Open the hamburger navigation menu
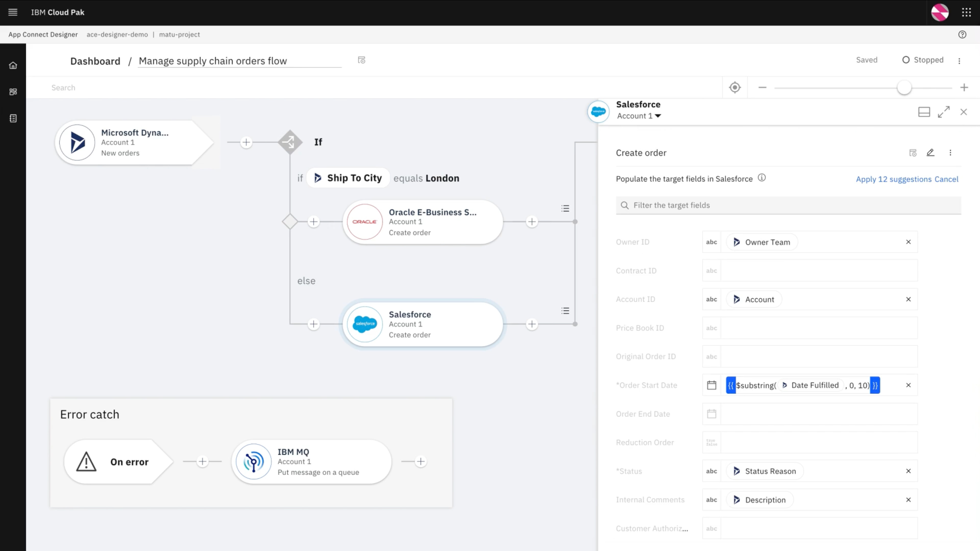Screen dimensions: 980x551 [13, 12]
